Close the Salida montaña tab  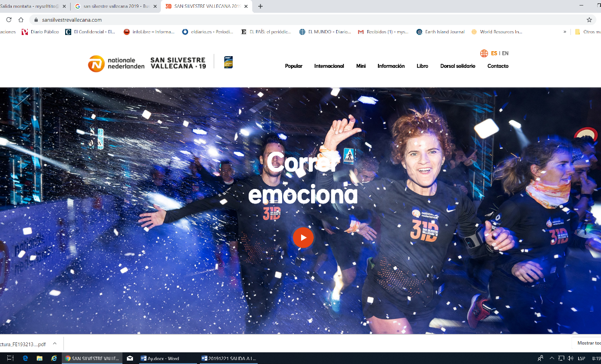click(64, 6)
